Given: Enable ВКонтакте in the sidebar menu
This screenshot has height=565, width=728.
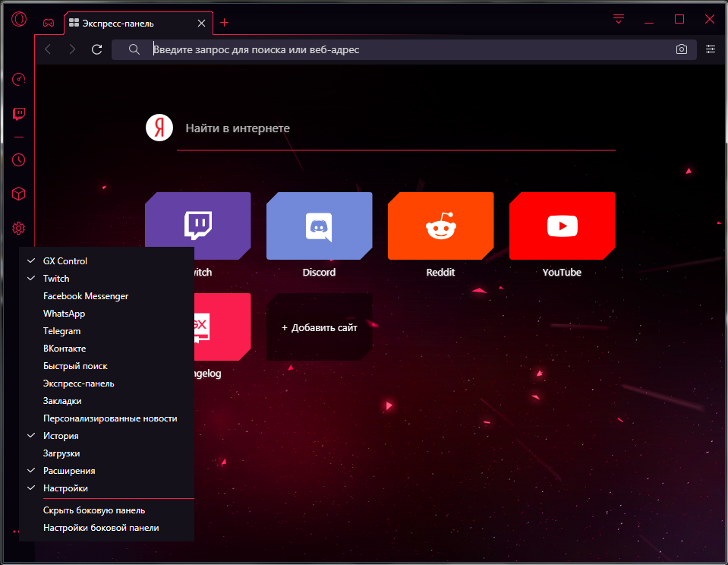Looking at the screenshot, I should coord(106,349).
